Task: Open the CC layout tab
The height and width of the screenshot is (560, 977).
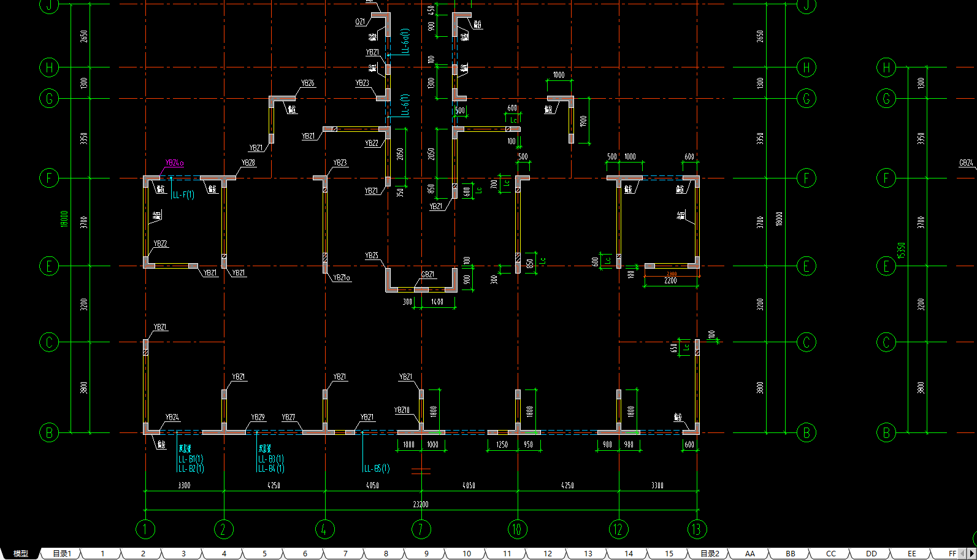Action: tap(831, 554)
